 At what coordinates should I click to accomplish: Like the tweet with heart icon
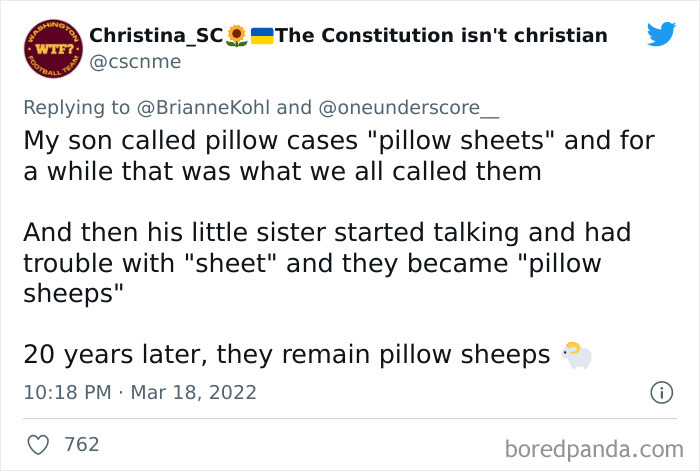point(40,444)
